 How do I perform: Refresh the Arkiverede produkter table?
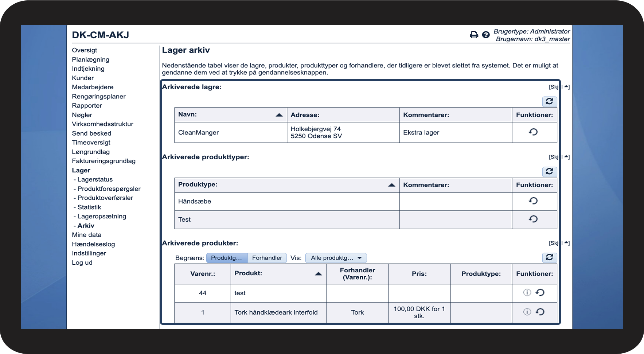coord(549,257)
